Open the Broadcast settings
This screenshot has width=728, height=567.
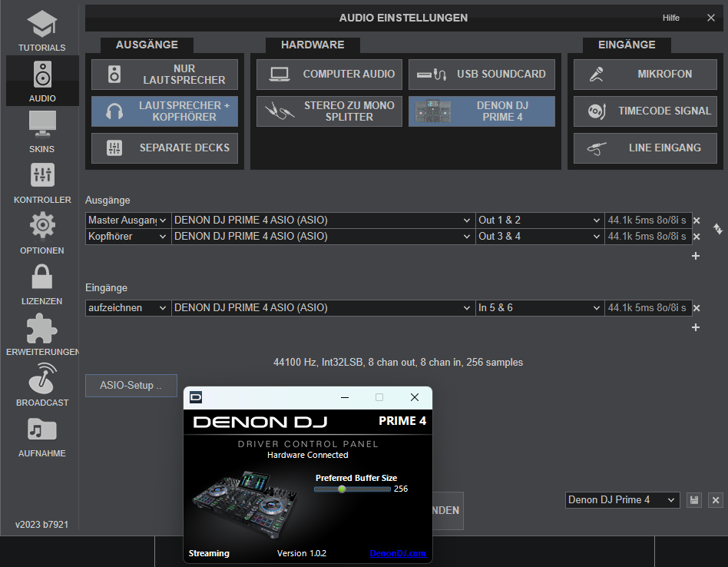pyautogui.click(x=41, y=385)
